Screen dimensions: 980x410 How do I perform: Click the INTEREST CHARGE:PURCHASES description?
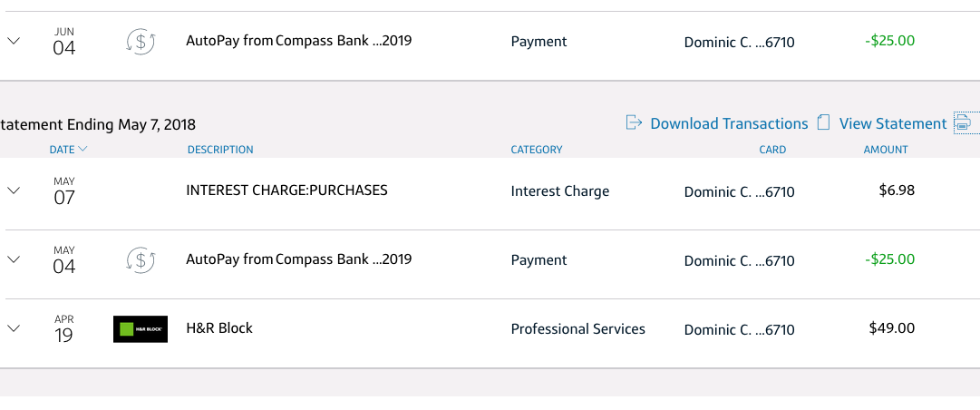pos(286,190)
